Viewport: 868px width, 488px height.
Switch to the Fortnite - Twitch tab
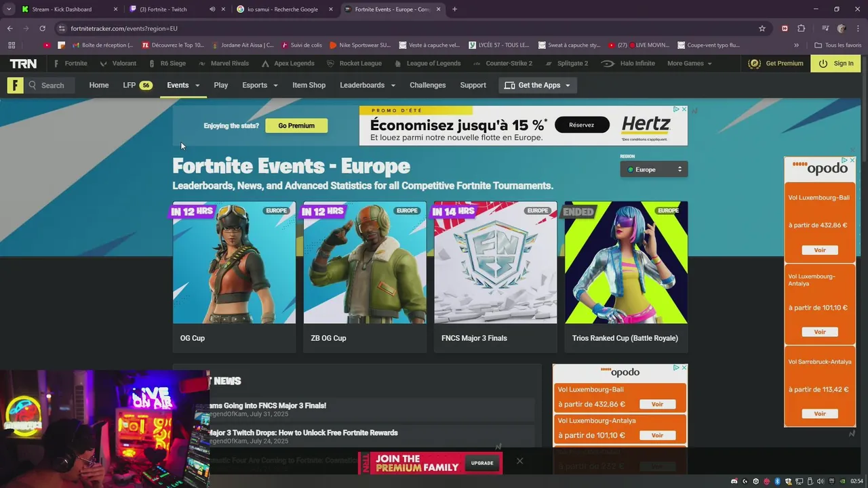pos(163,9)
